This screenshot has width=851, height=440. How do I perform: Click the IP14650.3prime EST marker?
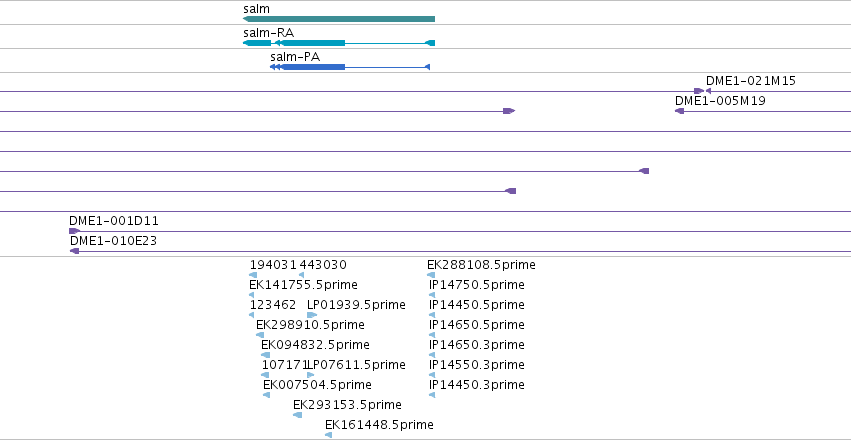(432, 355)
